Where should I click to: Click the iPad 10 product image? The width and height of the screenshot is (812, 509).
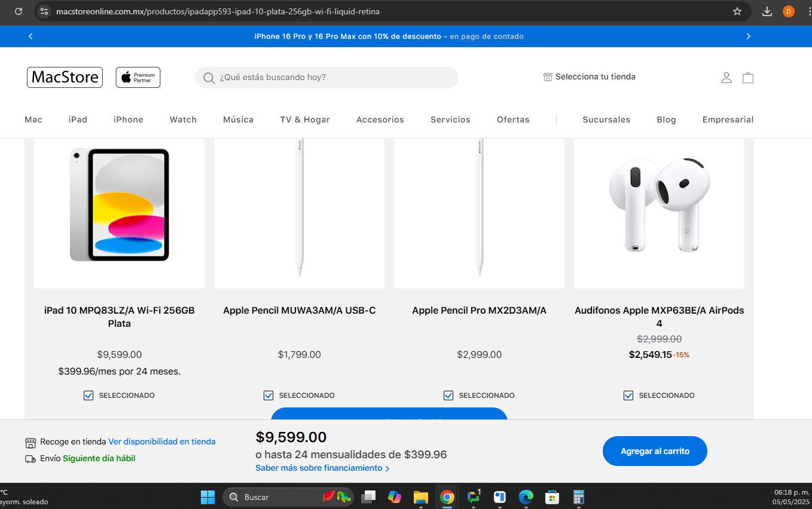(119, 213)
